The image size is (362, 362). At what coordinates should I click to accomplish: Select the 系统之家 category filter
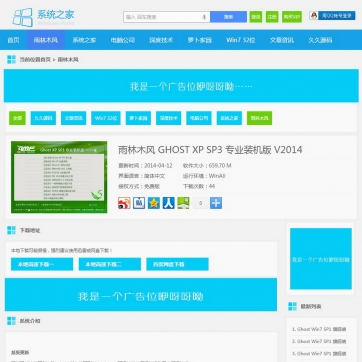pyautogui.click(x=229, y=118)
